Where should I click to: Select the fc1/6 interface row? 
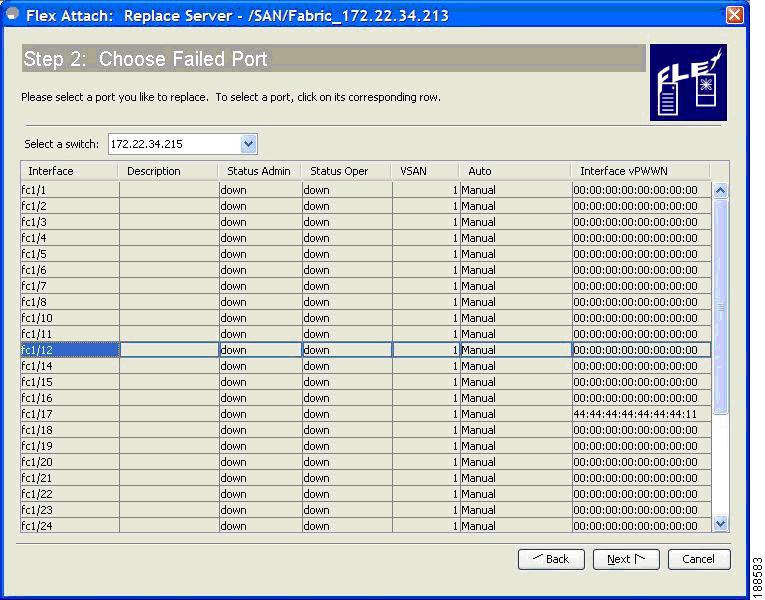pyautogui.click(x=366, y=270)
